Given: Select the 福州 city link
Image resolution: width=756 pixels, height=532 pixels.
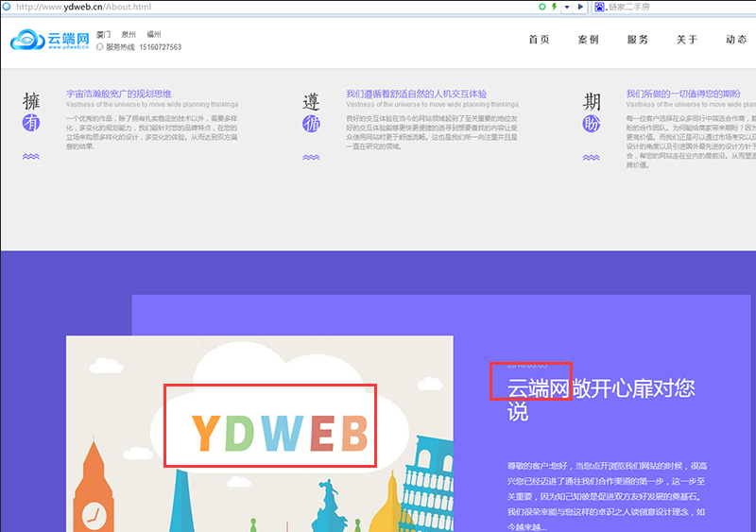Looking at the screenshot, I should pyautogui.click(x=154, y=34).
